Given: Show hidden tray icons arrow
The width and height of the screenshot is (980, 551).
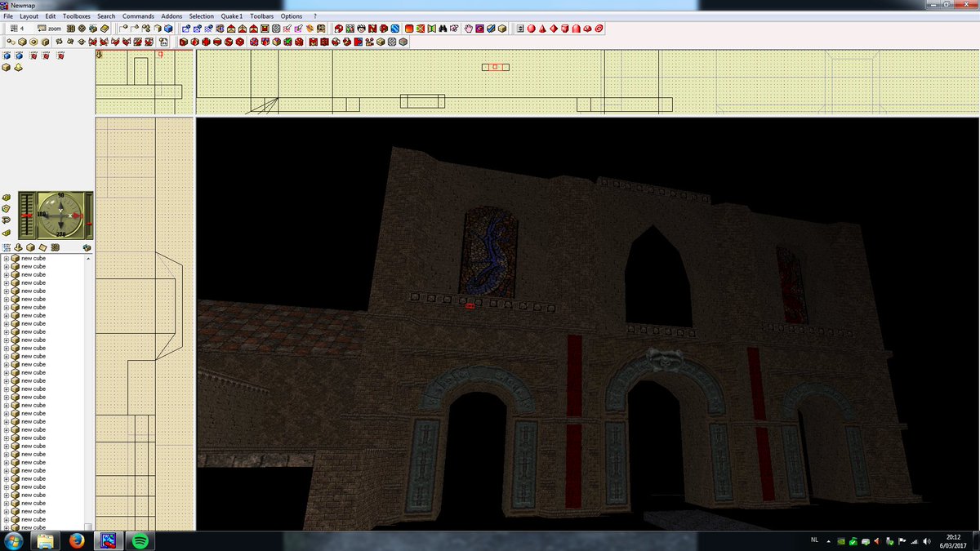Looking at the screenshot, I should (x=828, y=541).
